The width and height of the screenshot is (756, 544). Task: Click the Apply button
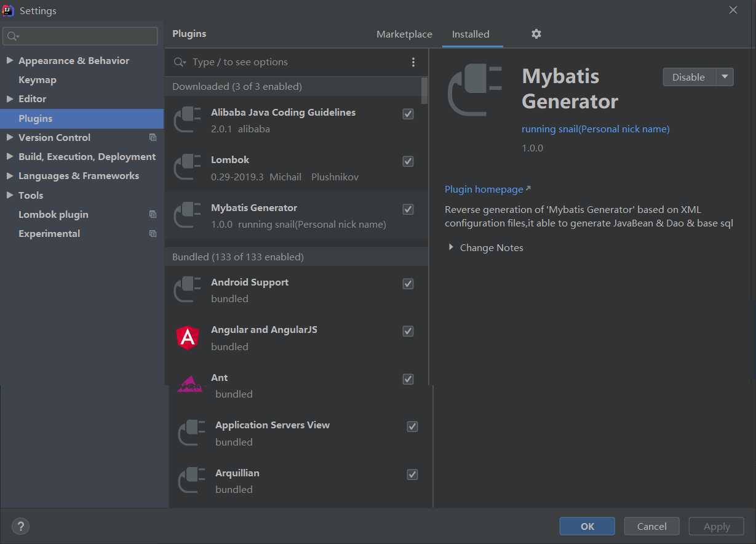pyautogui.click(x=717, y=526)
